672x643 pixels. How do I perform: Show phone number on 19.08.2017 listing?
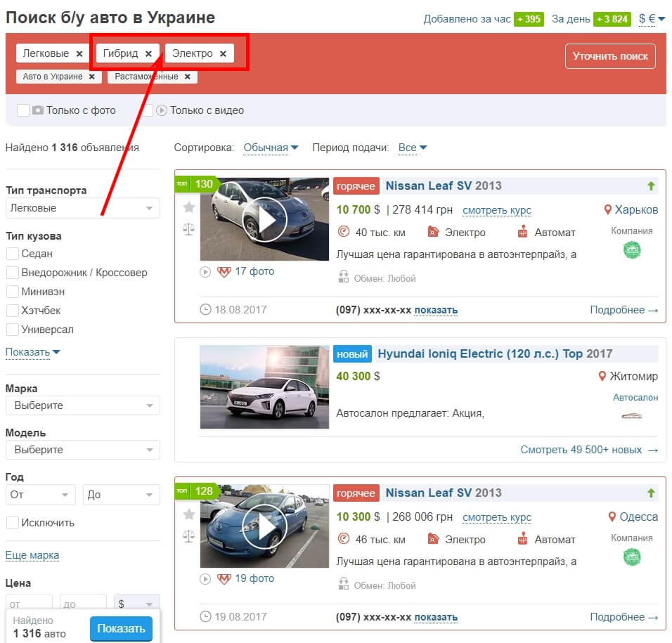click(436, 617)
